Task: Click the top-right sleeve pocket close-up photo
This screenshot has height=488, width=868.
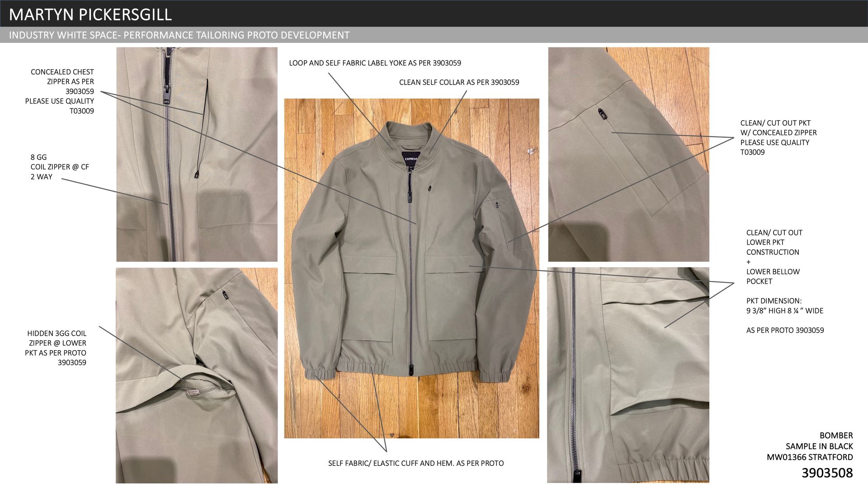Action: click(628, 155)
